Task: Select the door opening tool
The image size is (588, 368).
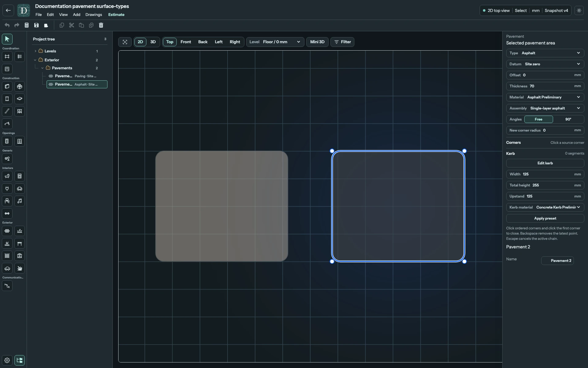Action: pos(7,141)
